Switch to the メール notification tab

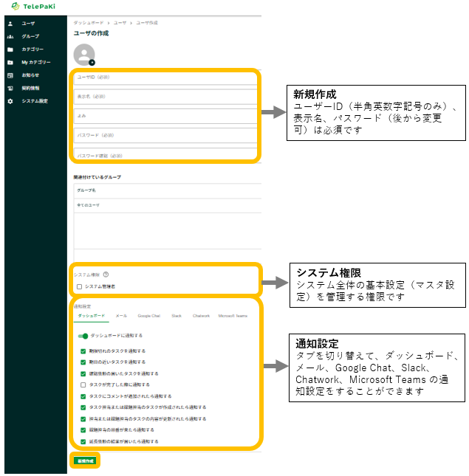pos(121,316)
